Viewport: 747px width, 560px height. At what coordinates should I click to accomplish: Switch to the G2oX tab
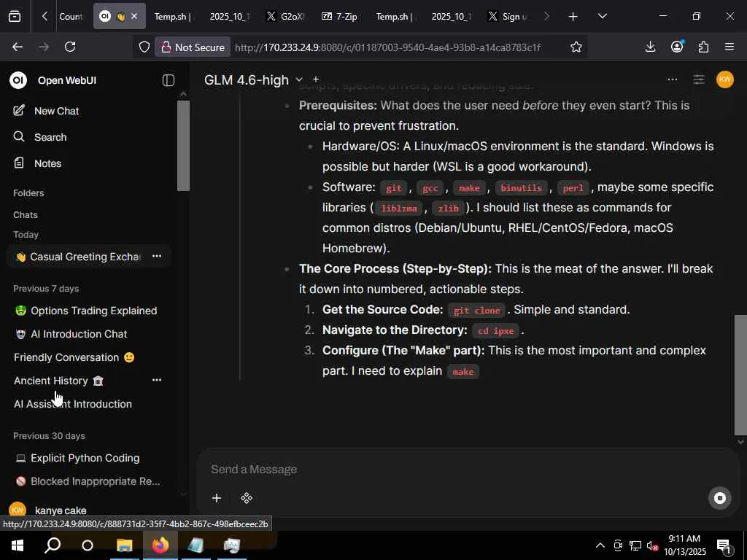click(x=285, y=16)
